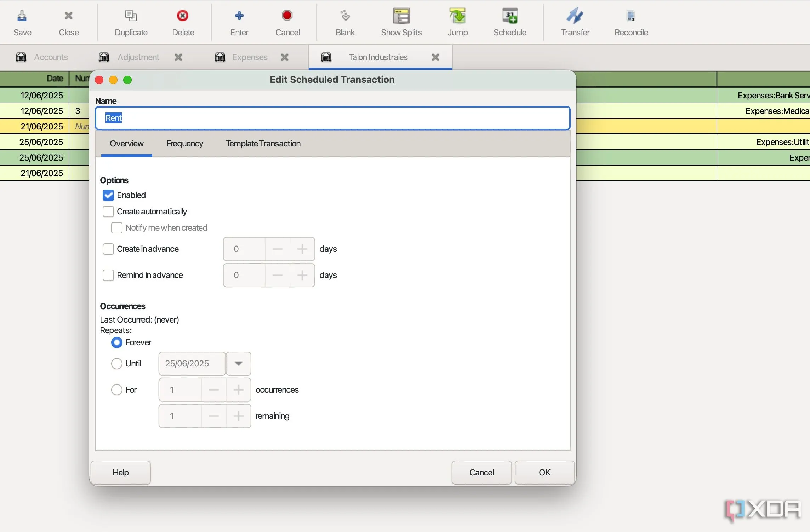The height and width of the screenshot is (532, 810).
Task: Click the red Delete icon
Action: click(x=183, y=16)
